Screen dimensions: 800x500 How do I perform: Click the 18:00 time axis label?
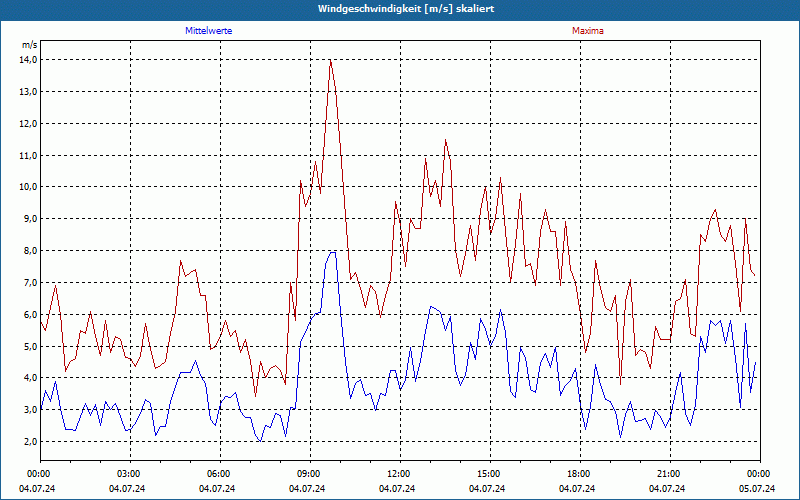click(580, 474)
